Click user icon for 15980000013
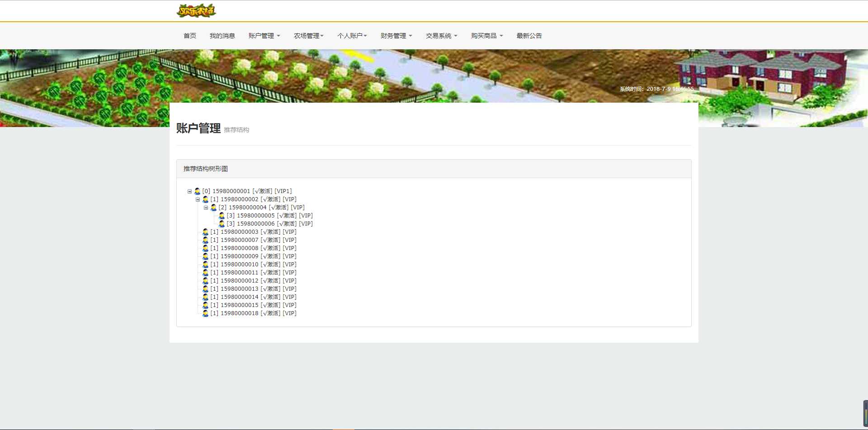This screenshot has height=430, width=868. click(x=205, y=289)
